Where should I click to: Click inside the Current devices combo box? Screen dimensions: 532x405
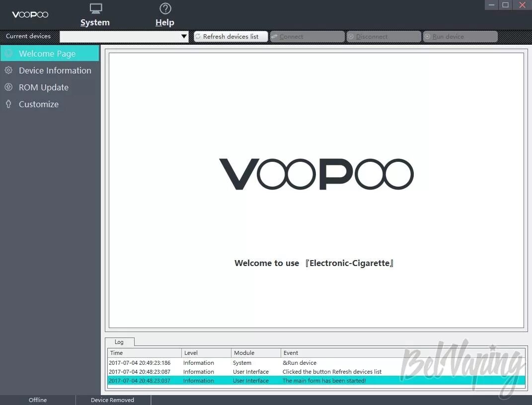click(x=124, y=36)
